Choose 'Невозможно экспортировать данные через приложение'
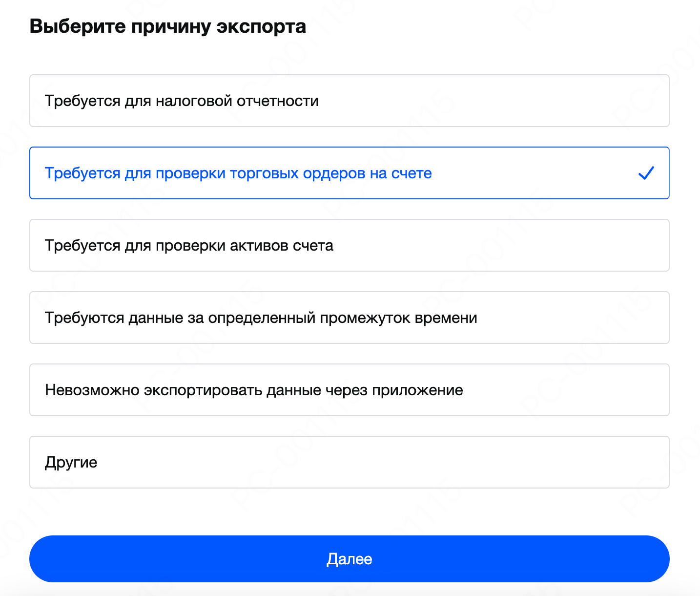Image resolution: width=700 pixels, height=596 pixels. pyautogui.click(x=350, y=390)
